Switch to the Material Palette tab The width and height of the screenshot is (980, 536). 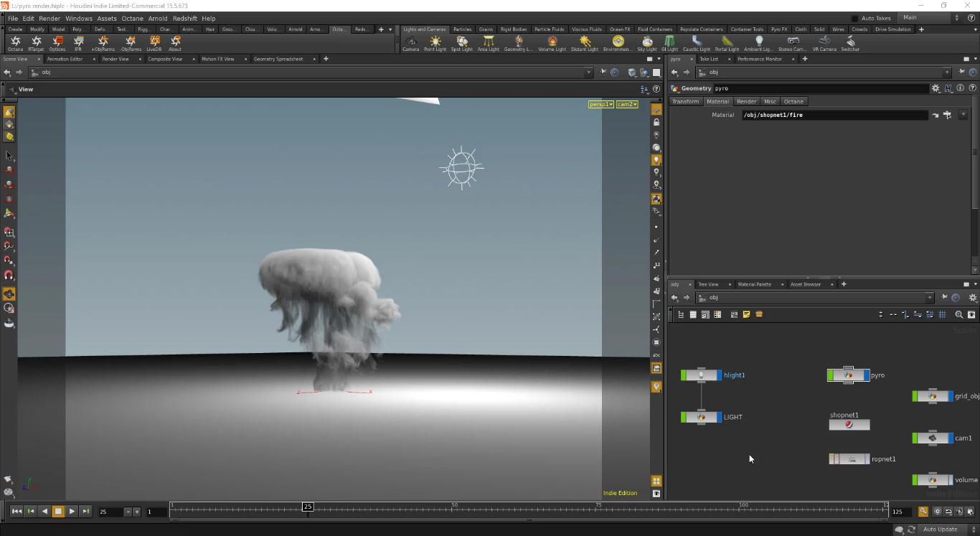coord(754,284)
